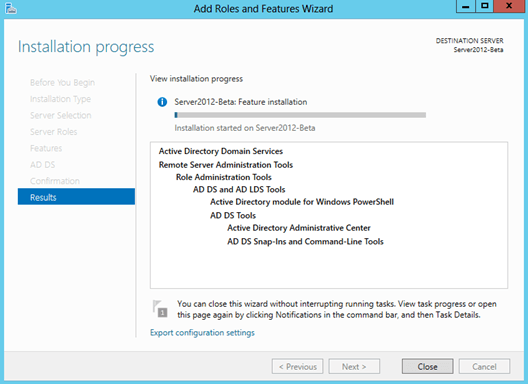Click 'Installation started on Server2012-Beta' text
Screen dimensions: 528x384
pos(245,128)
